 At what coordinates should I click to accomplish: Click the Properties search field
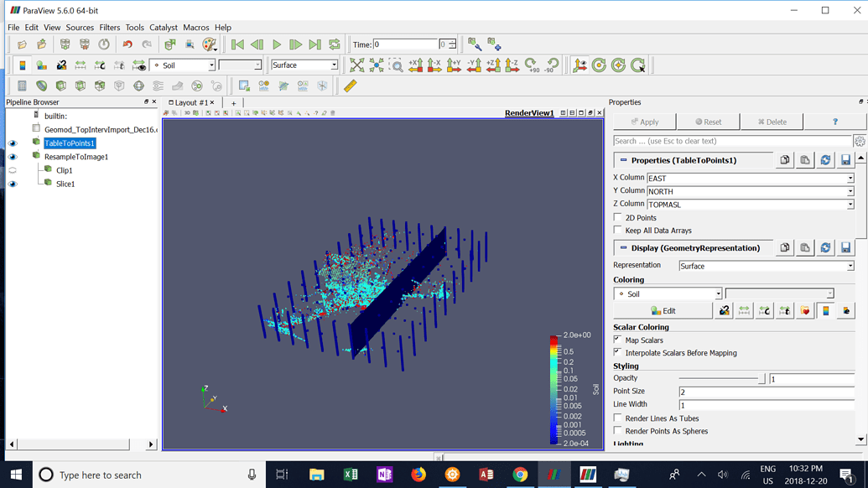click(x=732, y=141)
